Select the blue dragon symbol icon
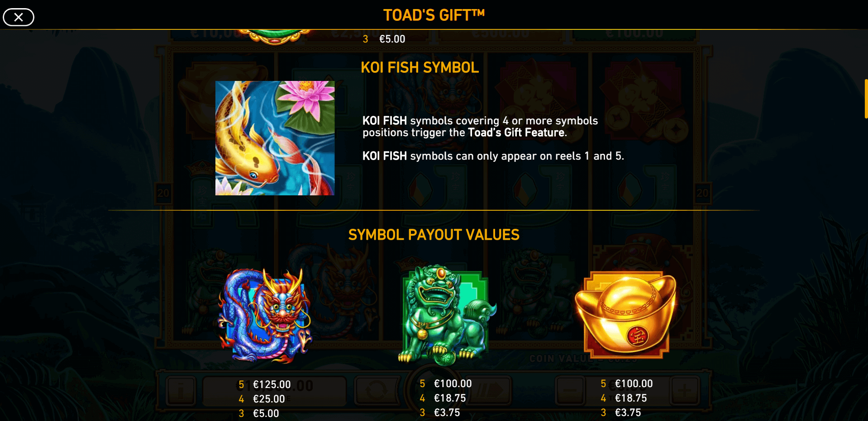Image resolution: width=868 pixels, height=421 pixels. point(266,315)
